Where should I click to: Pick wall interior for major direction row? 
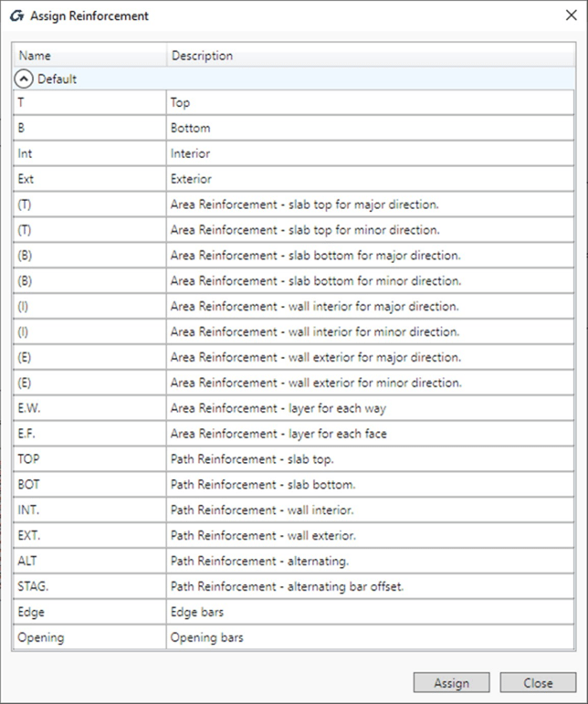[292, 307]
